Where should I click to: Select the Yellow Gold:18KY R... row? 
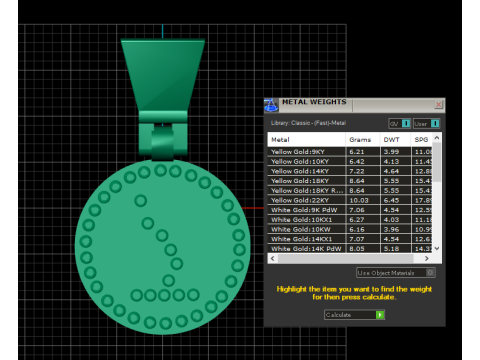pyautogui.click(x=350, y=190)
